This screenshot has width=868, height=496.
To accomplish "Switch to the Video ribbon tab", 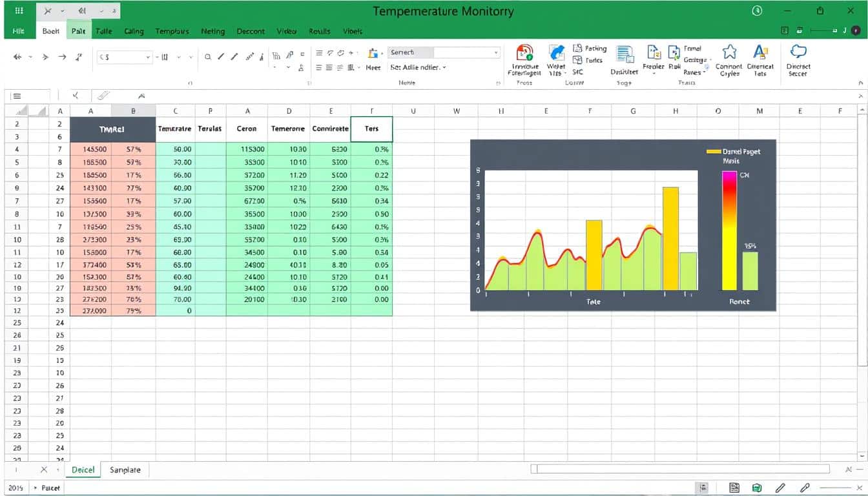I will click(x=287, y=31).
